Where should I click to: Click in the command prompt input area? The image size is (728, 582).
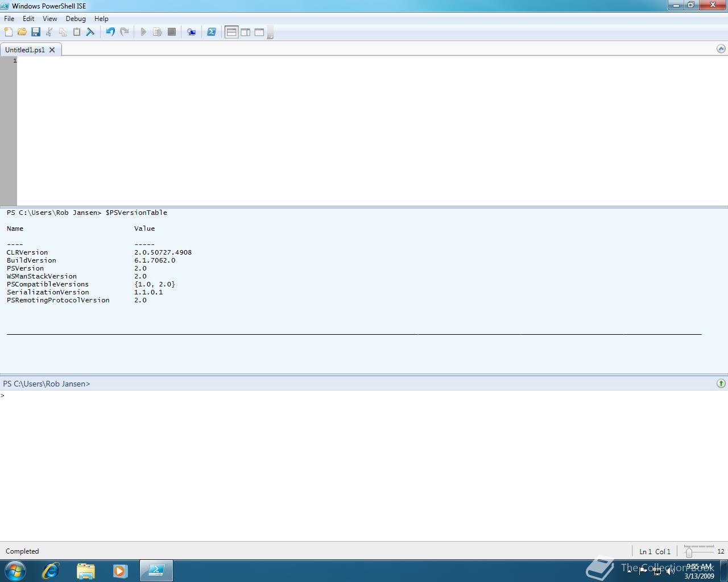point(364,465)
